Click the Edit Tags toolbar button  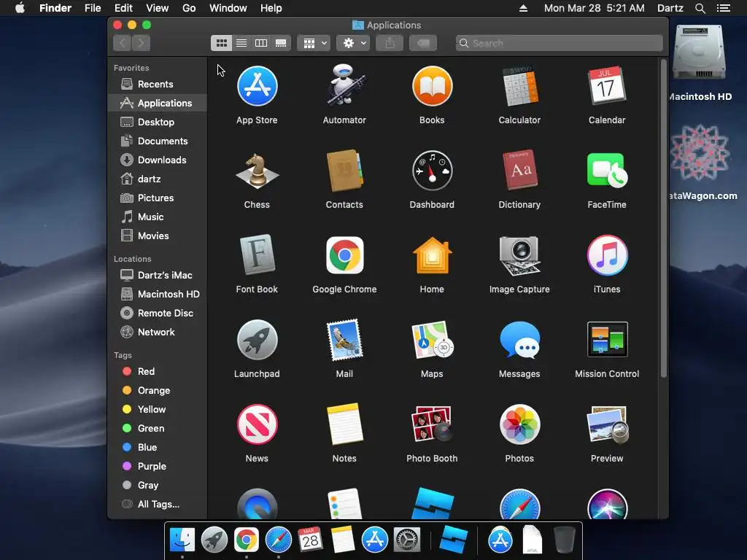(423, 43)
